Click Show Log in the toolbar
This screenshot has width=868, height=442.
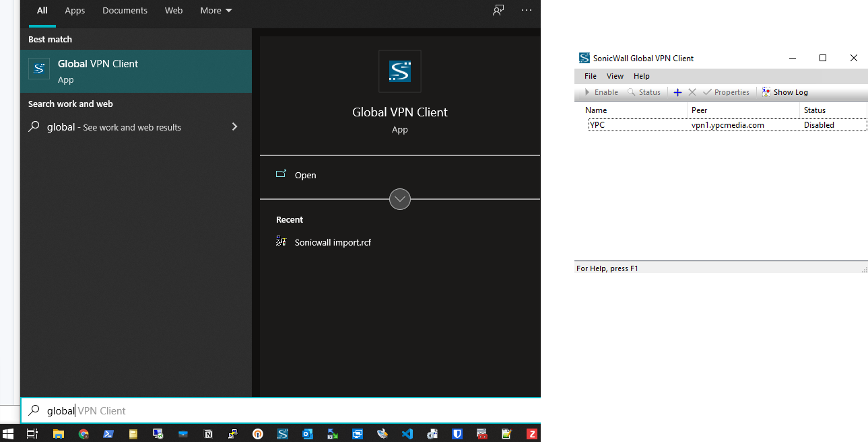click(784, 92)
